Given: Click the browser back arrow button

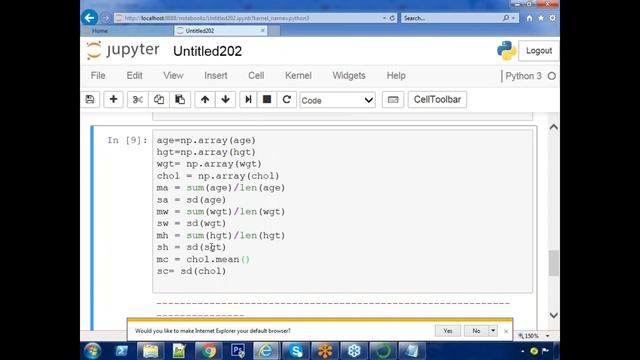Looking at the screenshot, I should coord(89,18).
